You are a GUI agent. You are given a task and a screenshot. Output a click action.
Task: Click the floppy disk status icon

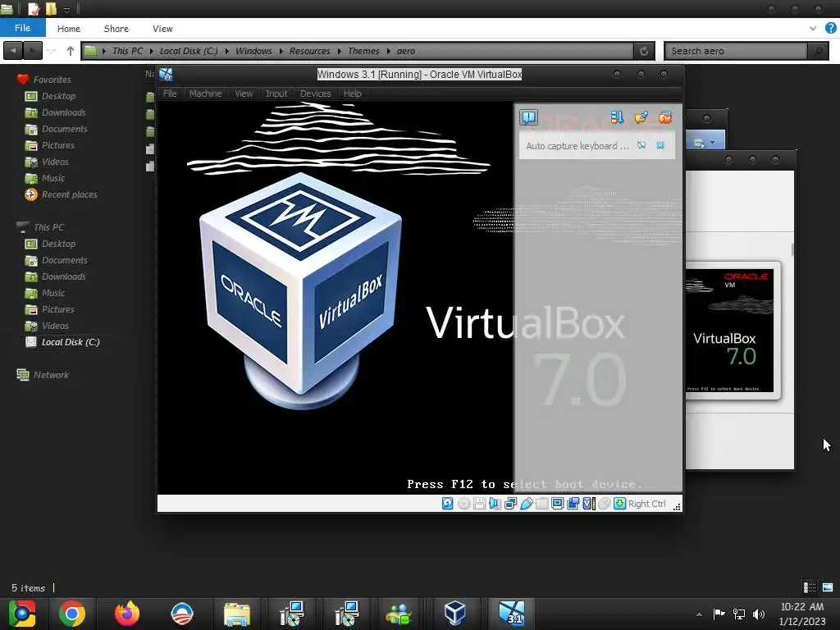479,504
